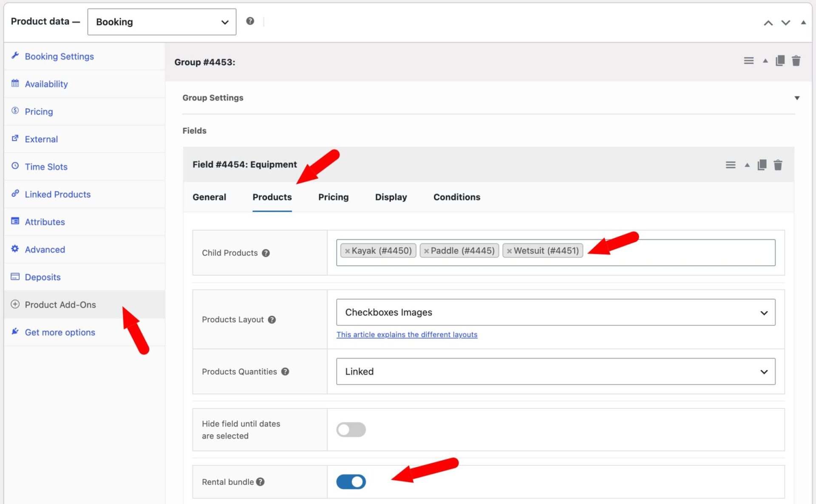Enable Hide field until dates are selected

coord(351,430)
